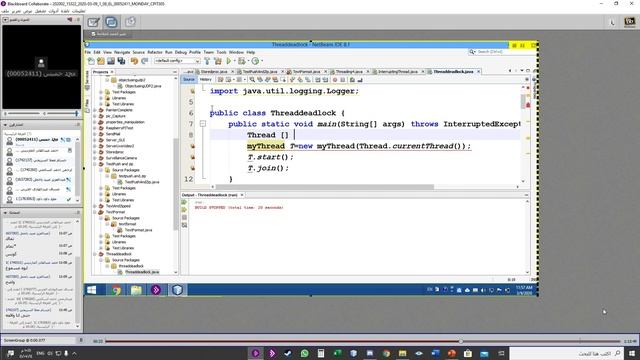Close the Projects panel tab

click(112, 72)
